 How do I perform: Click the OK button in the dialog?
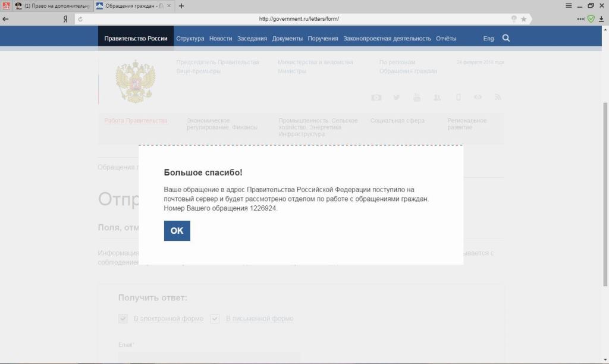click(177, 231)
